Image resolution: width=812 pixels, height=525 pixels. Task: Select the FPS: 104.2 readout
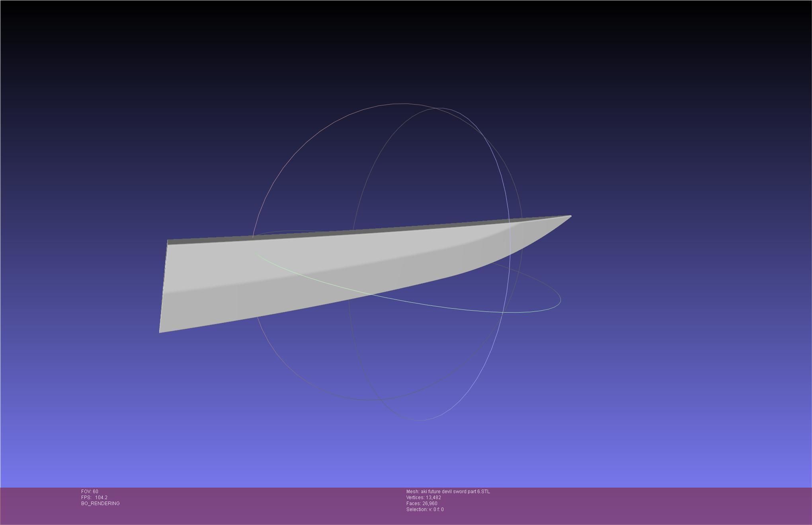94,498
